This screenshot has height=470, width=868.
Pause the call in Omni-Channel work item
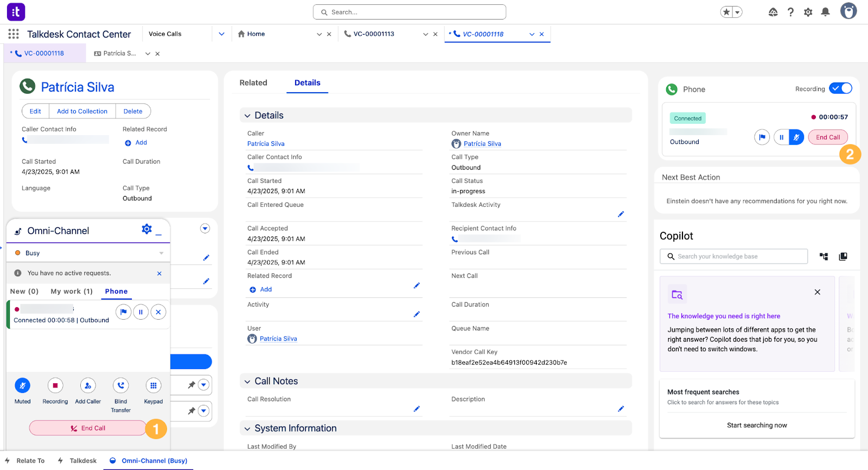[141, 312]
